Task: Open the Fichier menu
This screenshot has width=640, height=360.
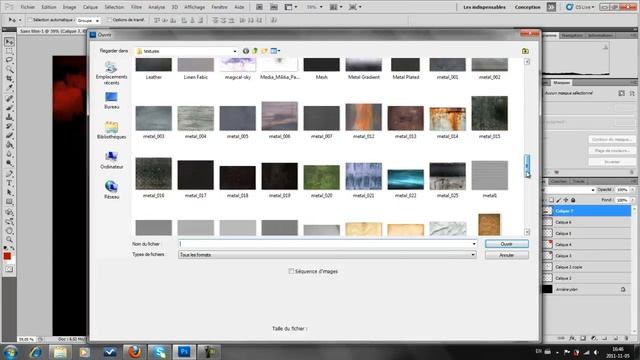Action: coord(28,7)
